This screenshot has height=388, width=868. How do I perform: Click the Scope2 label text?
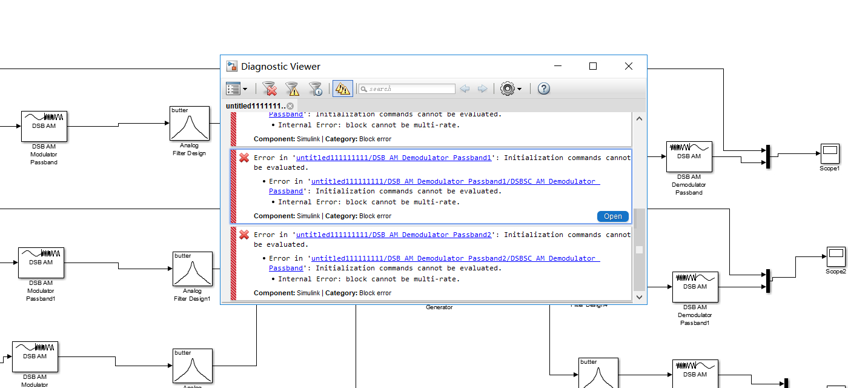point(836,271)
